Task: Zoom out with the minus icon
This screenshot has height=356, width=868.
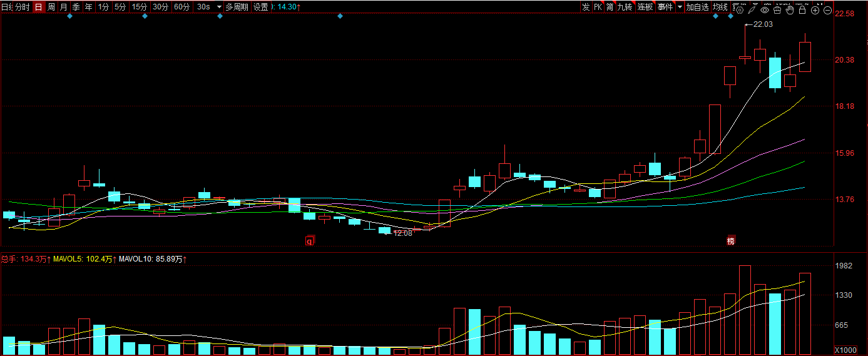Action: [x=827, y=10]
